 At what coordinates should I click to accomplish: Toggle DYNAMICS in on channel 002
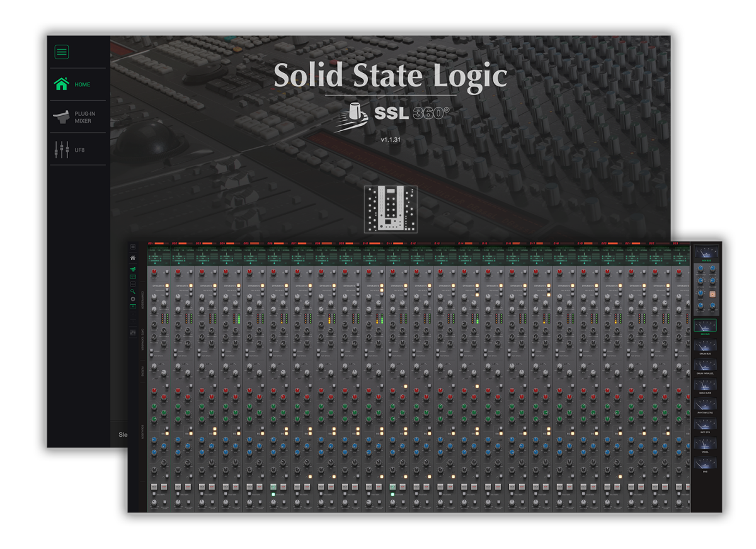coord(190,285)
